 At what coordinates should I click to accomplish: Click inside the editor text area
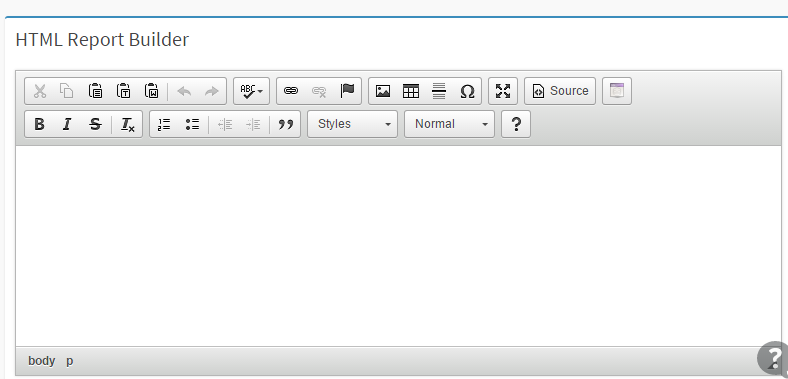click(398, 245)
